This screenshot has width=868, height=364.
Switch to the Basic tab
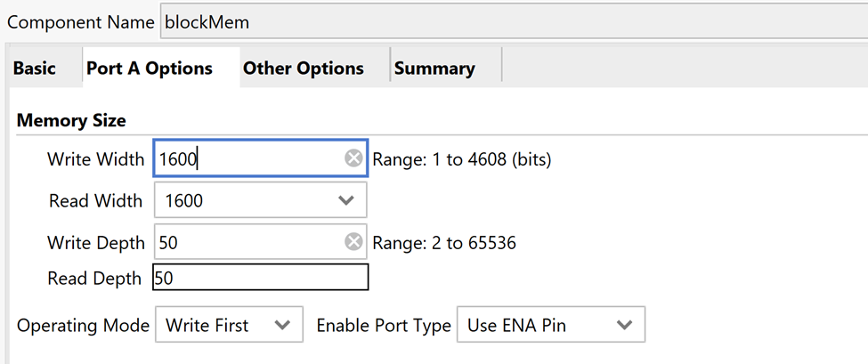coord(35,69)
